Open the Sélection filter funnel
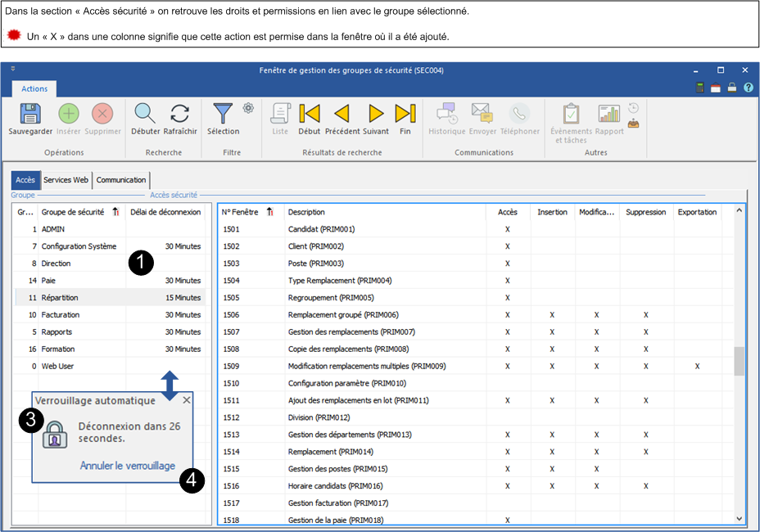This screenshot has width=760, height=532. (223, 114)
